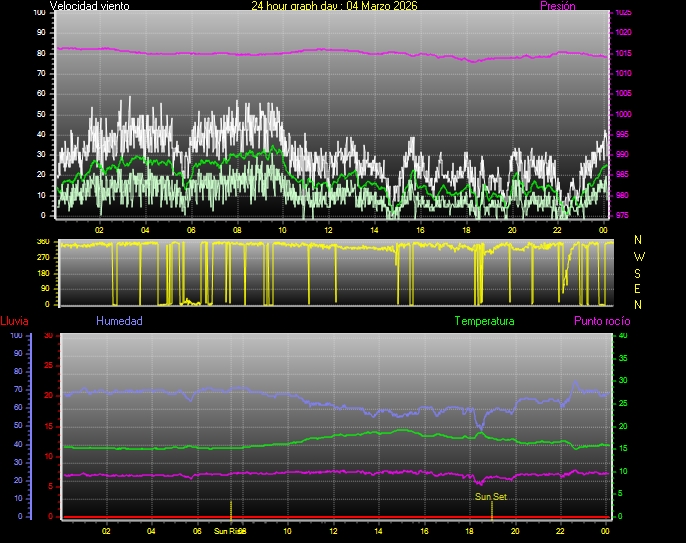Click the topmost N compass letter

(x=639, y=240)
